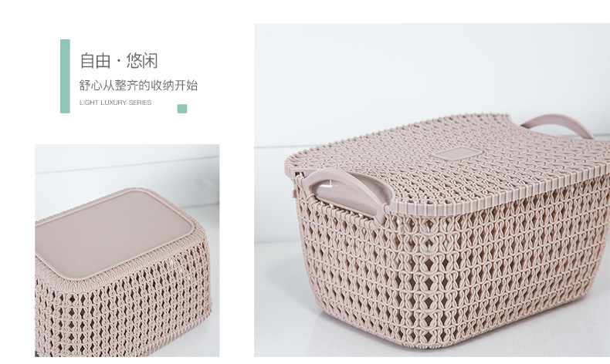Click the ribbed front edge of the woven lid
The width and height of the screenshot is (610, 364).
(x=502, y=194)
